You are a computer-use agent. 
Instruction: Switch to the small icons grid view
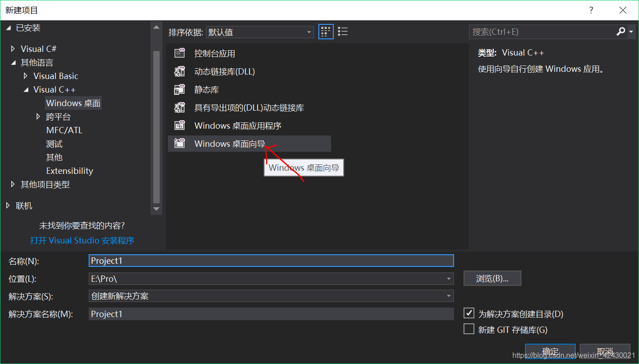point(326,32)
